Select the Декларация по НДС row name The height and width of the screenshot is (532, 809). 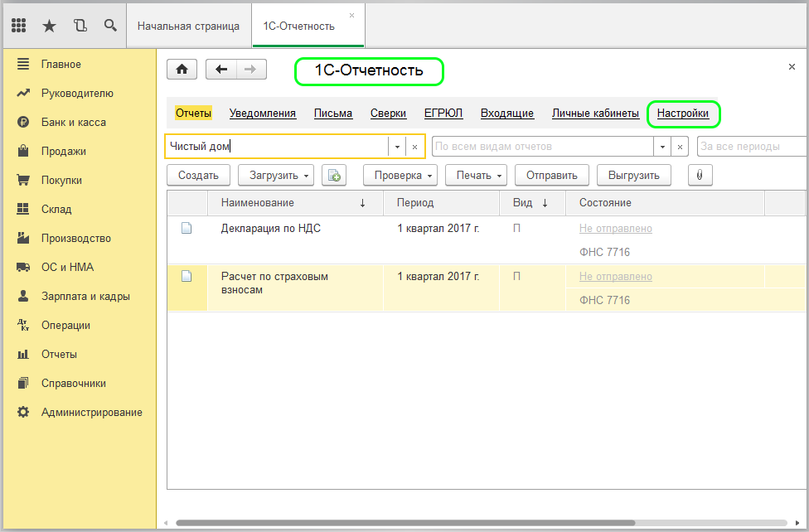click(x=271, y=228)
